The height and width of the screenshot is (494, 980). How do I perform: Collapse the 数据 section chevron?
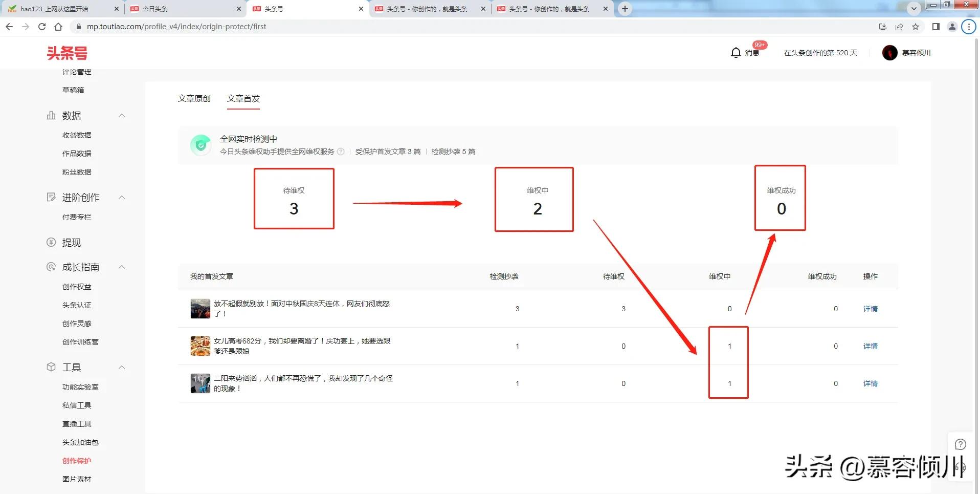122,115
